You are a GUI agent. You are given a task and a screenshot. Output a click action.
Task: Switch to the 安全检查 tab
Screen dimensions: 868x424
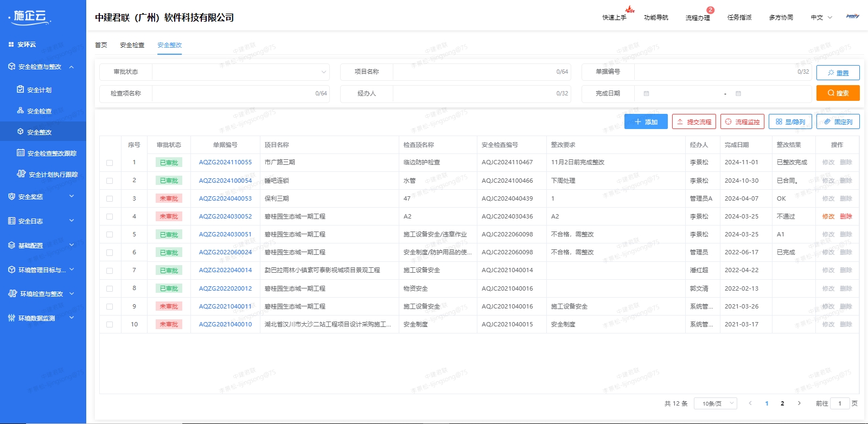(x=132, y=45)
